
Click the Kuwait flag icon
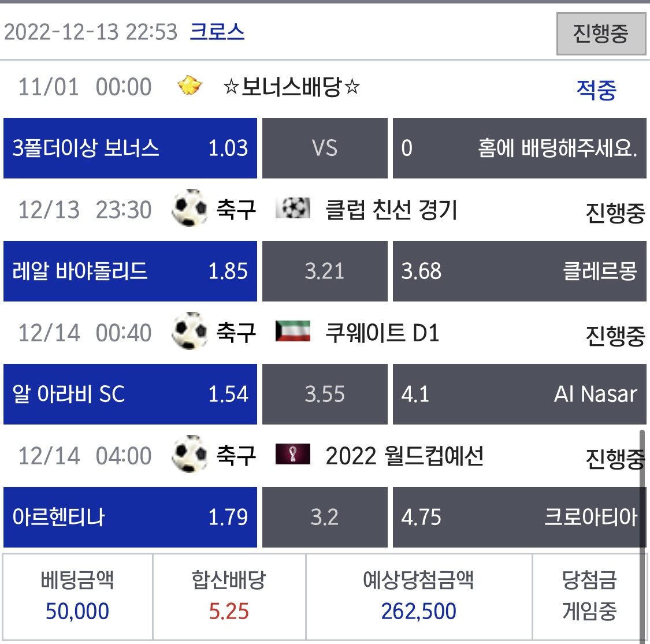click(293, 331)
